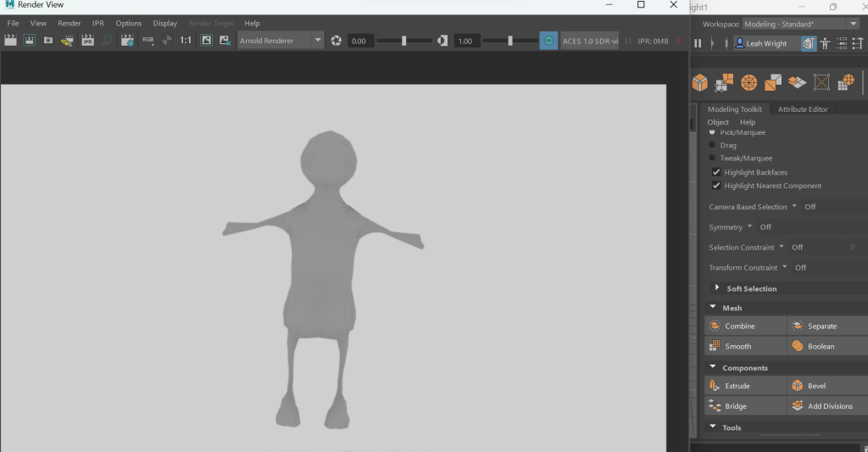Click the Combine mesh button

[745, 326]
